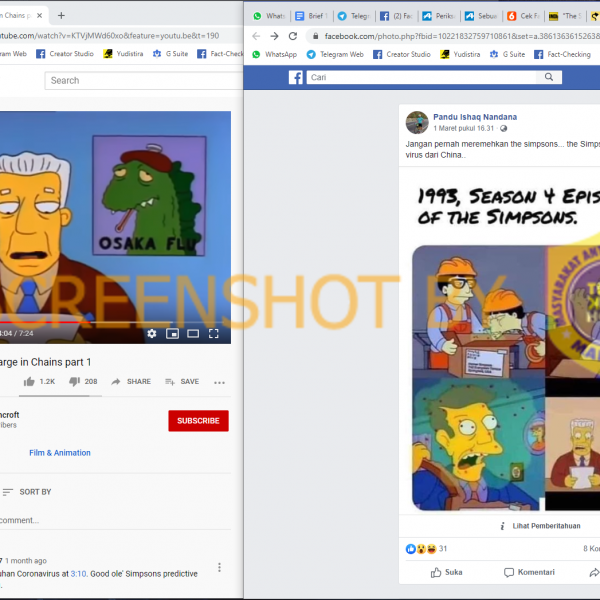Switch to the Cek Fakta tab

[x=523, y=16]
